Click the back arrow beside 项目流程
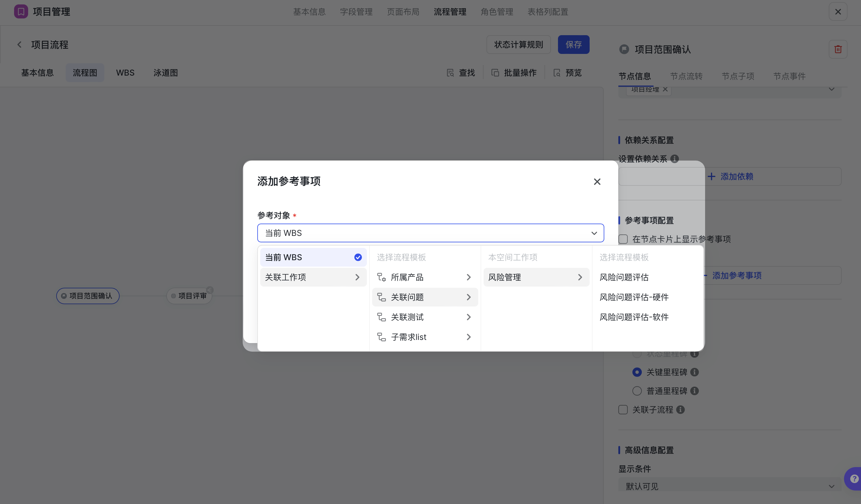The height and width of the screenshot is (504, 861). tap(19, 45)
